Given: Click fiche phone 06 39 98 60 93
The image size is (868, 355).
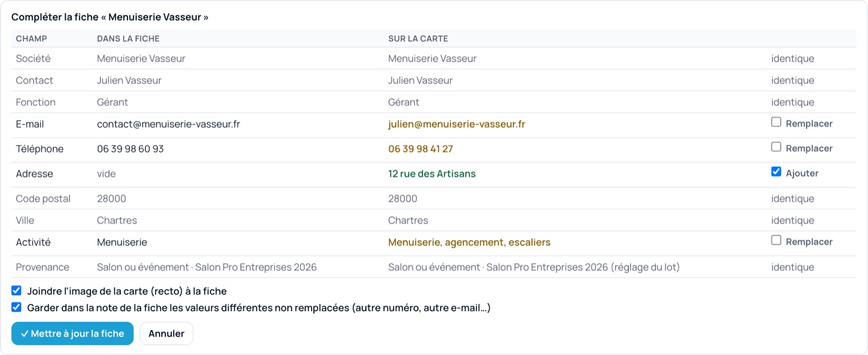Looking at the screenshot, I should pyautogui.click(x=130, y=149).
